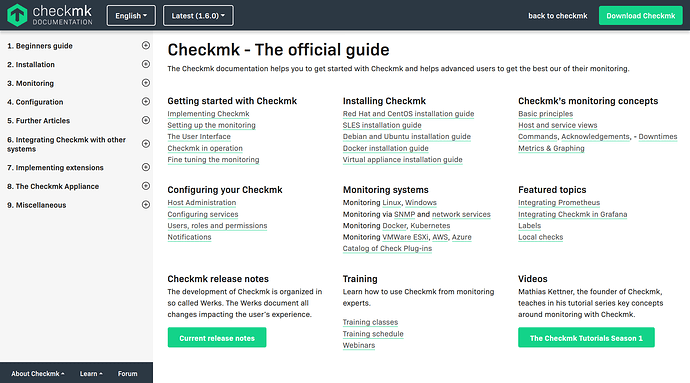
Task: Open Metrics & Graphing link
Action: (551, 148)
